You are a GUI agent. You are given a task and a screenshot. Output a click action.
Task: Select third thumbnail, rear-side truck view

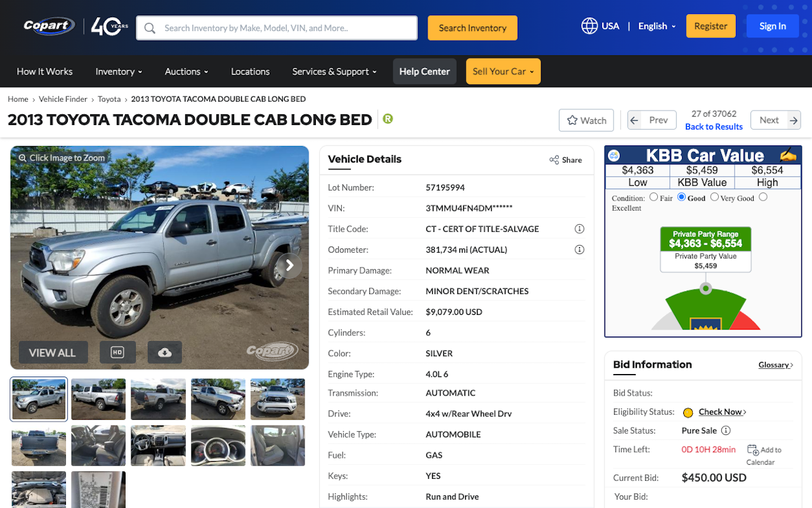coord(158,399)
